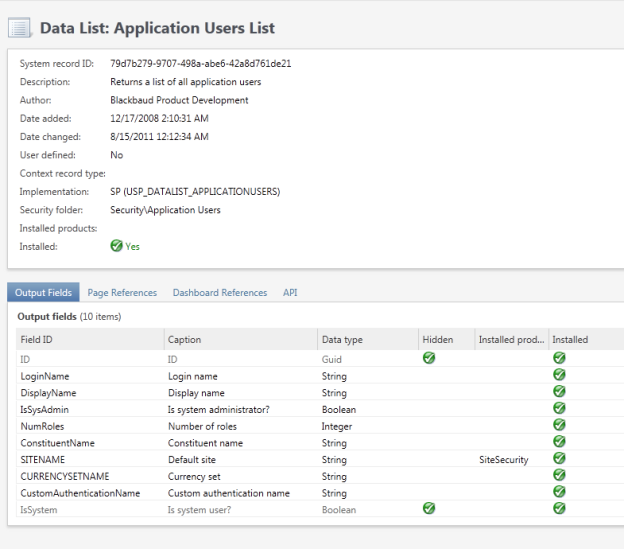Screen dimensions: 624x549
Task: Click the Hidden checkmark in IsSystem row
Action: click(x=429, y=509)
